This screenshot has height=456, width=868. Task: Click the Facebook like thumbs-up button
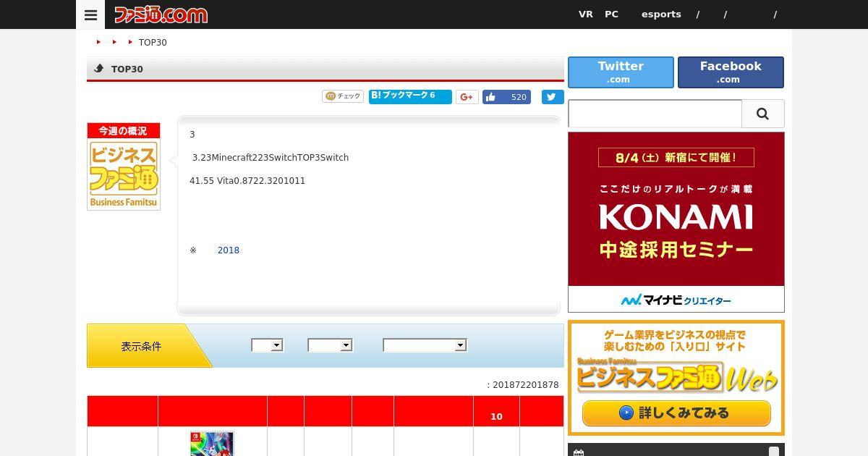[x=506, y=97]
